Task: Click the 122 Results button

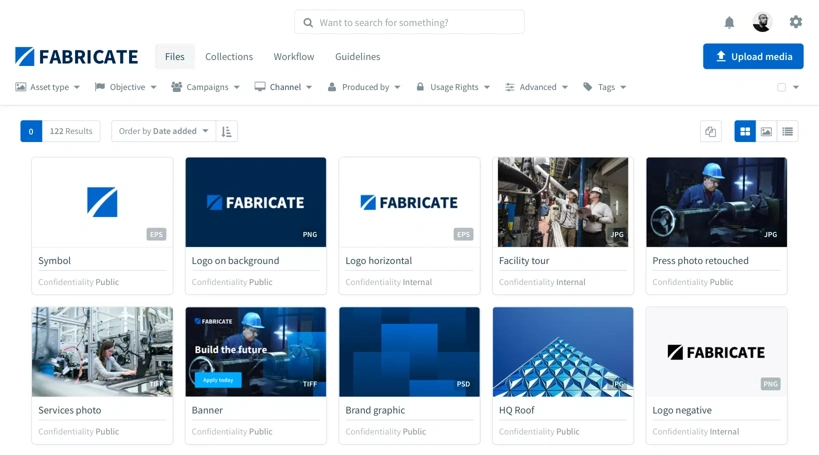Action: [71, 131]
